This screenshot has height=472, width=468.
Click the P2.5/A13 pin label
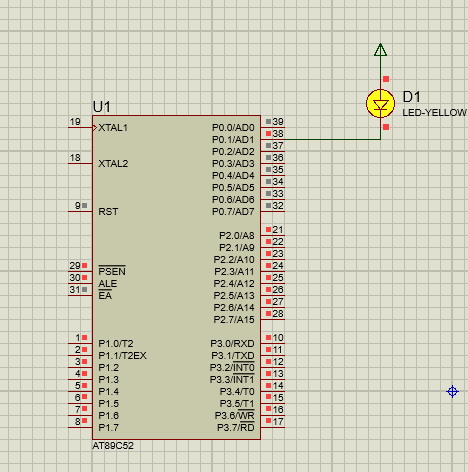point(234,296)
